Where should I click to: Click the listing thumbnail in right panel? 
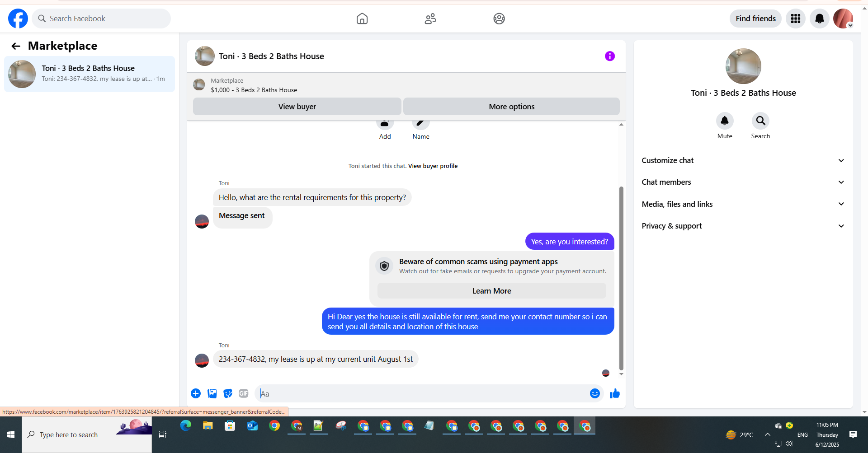click(743, 66)
